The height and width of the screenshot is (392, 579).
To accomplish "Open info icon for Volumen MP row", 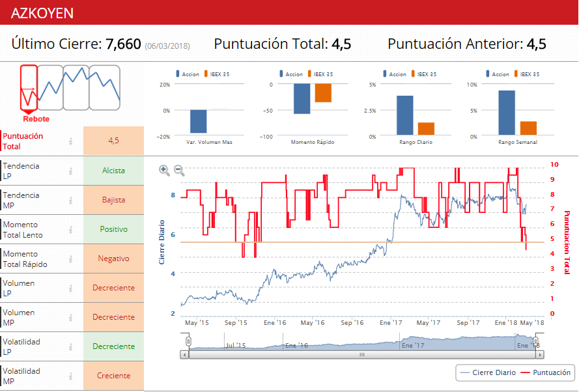I will point(70,317).
